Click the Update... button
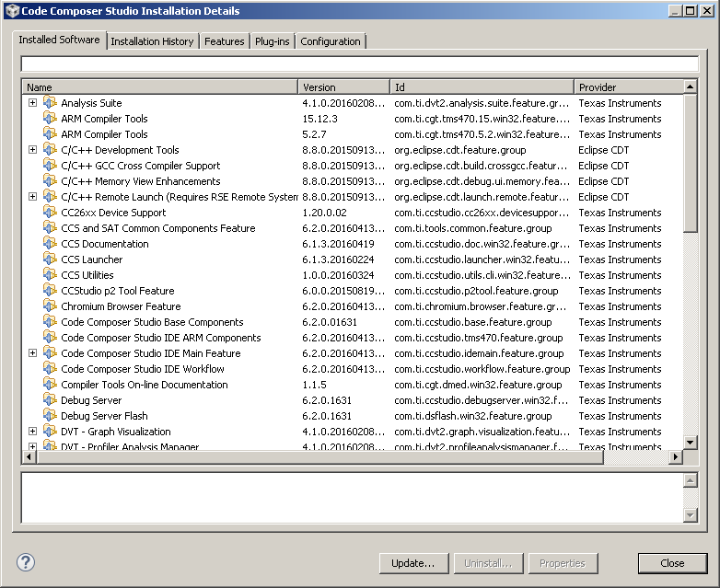The image size is (720, 588). tap(413, 563)
